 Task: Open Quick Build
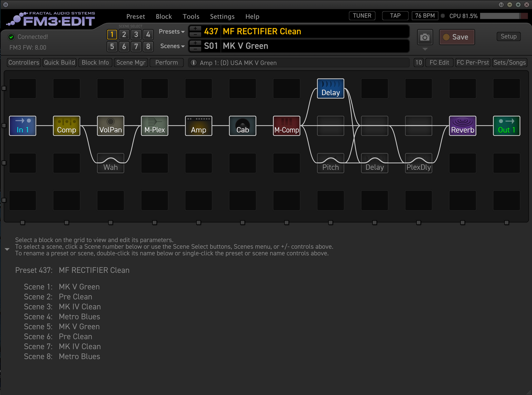click(59, 63)
